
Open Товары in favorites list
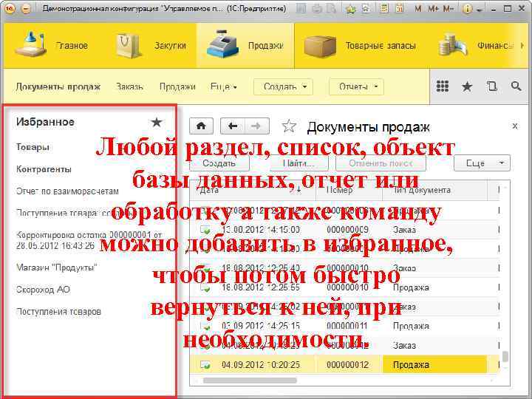click(33, 147)
